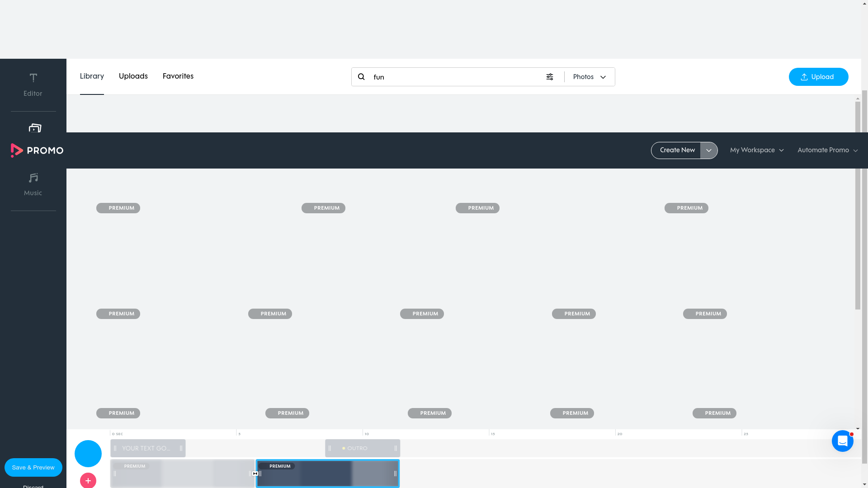Click the transition icon between timeline clips
This screenshot has height=488, width=868.
click(255, 474)
